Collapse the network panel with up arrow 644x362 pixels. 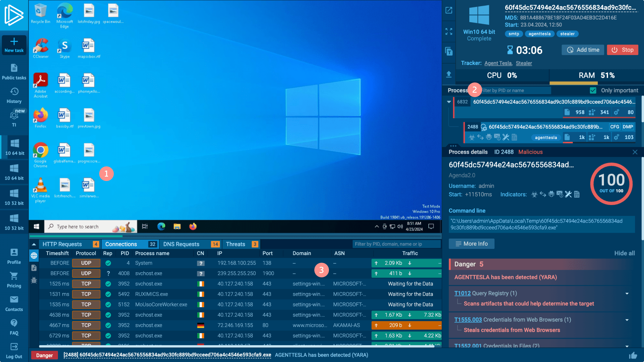pos(34,244)
